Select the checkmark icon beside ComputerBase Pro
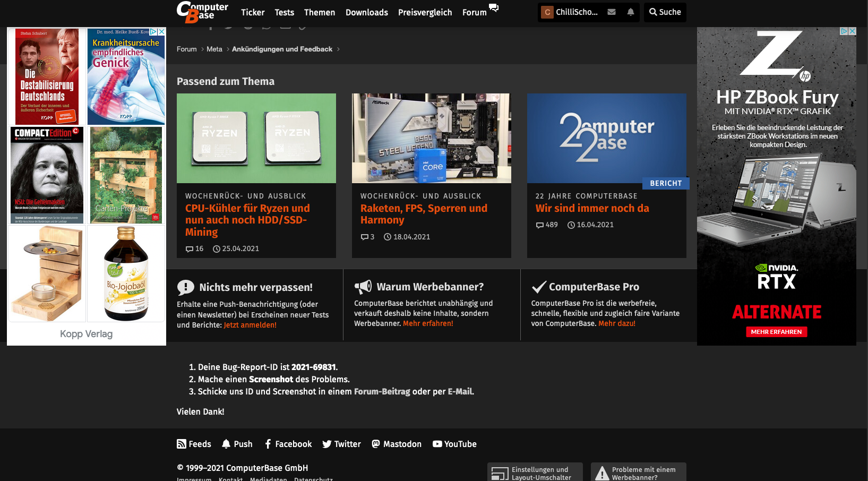 click(x=539, y=287)
